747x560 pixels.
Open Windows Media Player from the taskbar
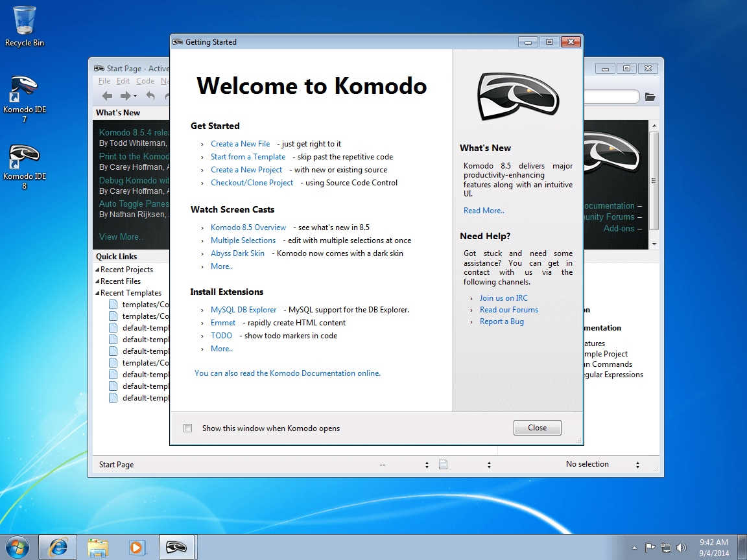pyautogui.click(x=137, y=548)
